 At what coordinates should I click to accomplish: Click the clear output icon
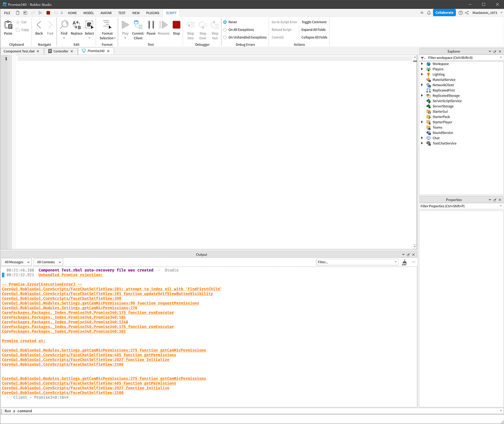404,262
